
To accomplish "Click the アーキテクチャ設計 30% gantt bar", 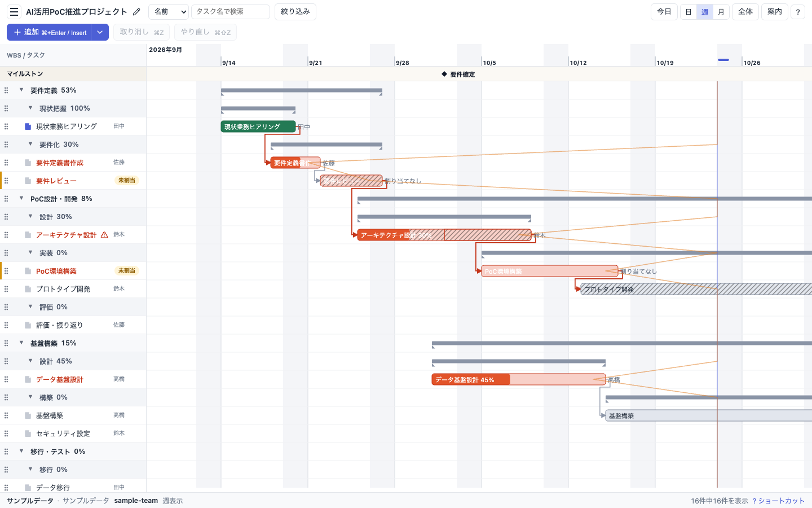I will coord(444,235).
